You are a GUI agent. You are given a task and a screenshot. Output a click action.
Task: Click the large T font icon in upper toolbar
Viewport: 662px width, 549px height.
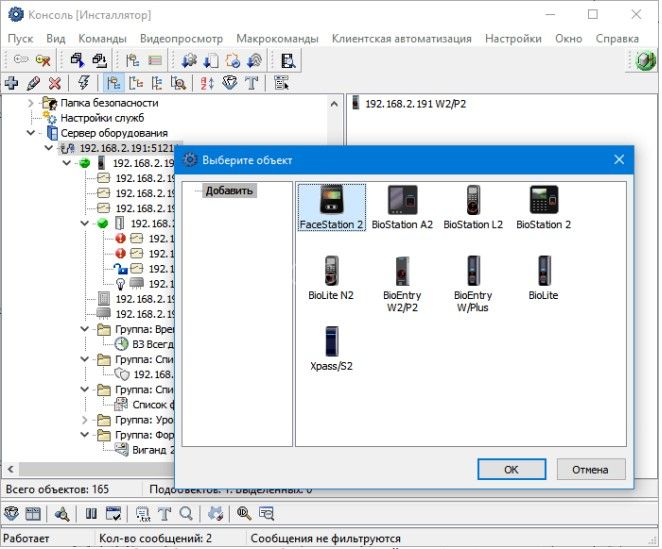tap(252, 83)
